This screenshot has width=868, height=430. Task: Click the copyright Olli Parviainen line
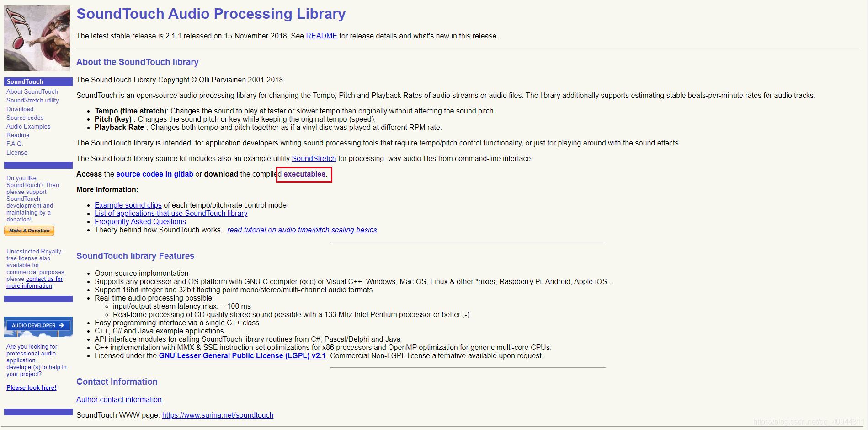[180, 80]
